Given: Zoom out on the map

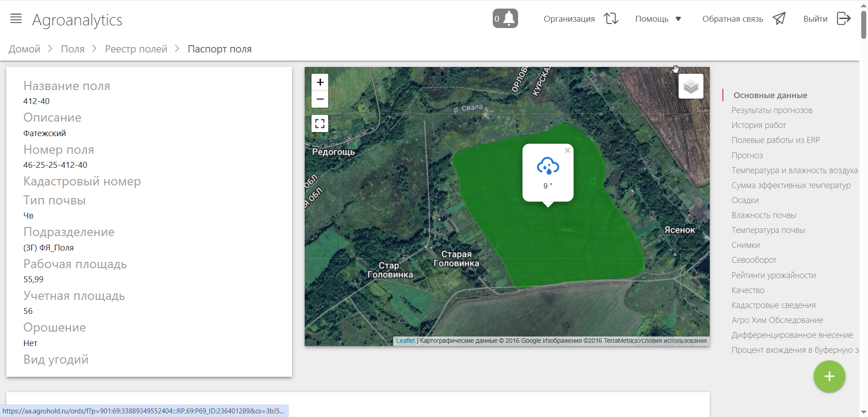Looking at the screenshot, I should [320, 99].
